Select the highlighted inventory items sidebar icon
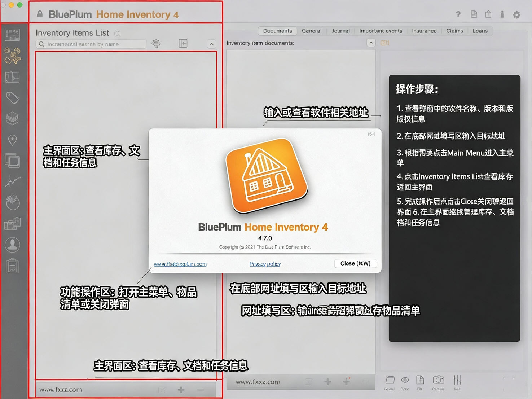The width and height of the screenshot is (532, 399). tap(12, 56)
